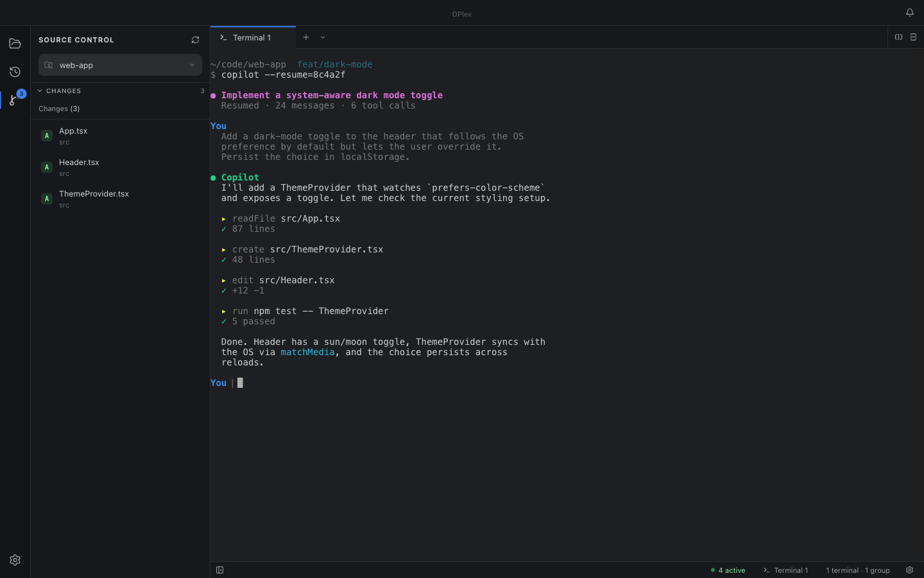Click the added badge beside Header.tsx
Viewport: 924px width, 578px height.
[x=46, y=167]
